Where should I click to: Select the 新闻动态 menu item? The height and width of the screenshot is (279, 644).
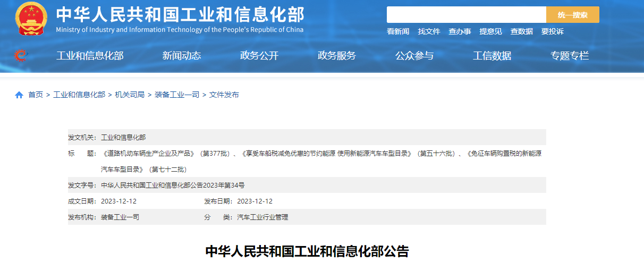pyautogui.click(x=182, y=56)
